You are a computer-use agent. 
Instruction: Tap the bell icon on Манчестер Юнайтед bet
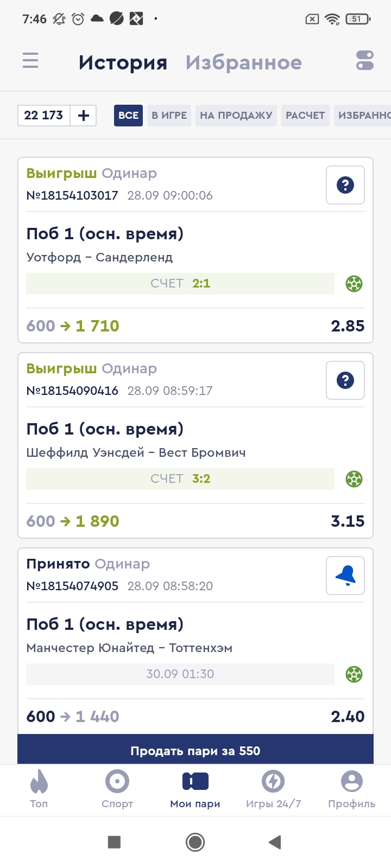[x=345, y=576]
